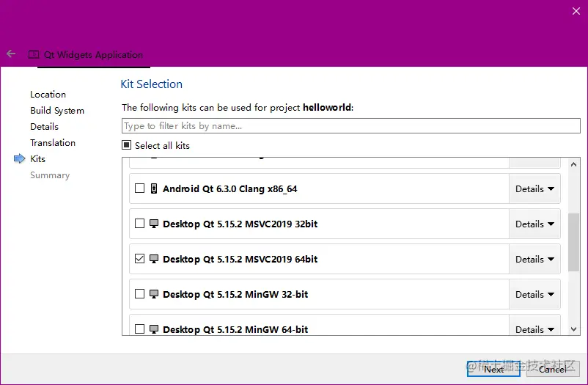Click the back arrow in wizard header
This screenshot has width=588, height=385.
(x=11, y=54)
